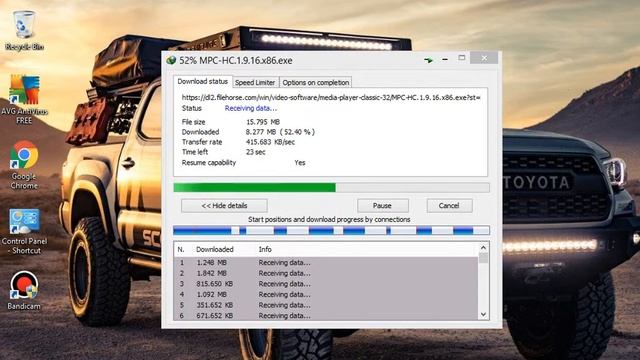Select connection row 2 with 1.842 MB

(326, 273)
